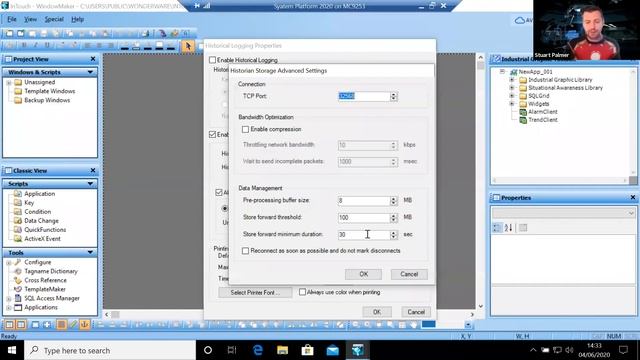
Task: Select TrendClient in the Industrial Graphics tree
Action: pos(542,120)
